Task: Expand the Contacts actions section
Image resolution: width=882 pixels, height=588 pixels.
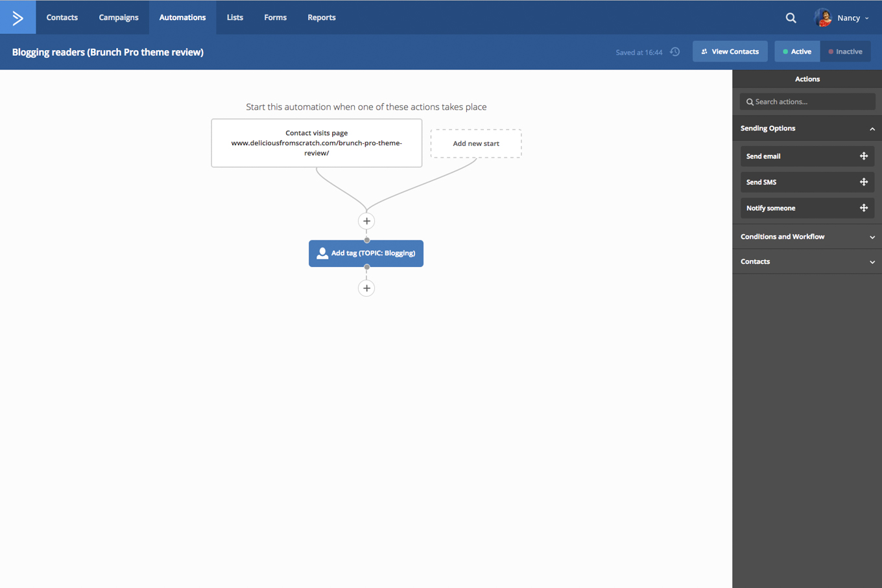Action: pos(872,262)
